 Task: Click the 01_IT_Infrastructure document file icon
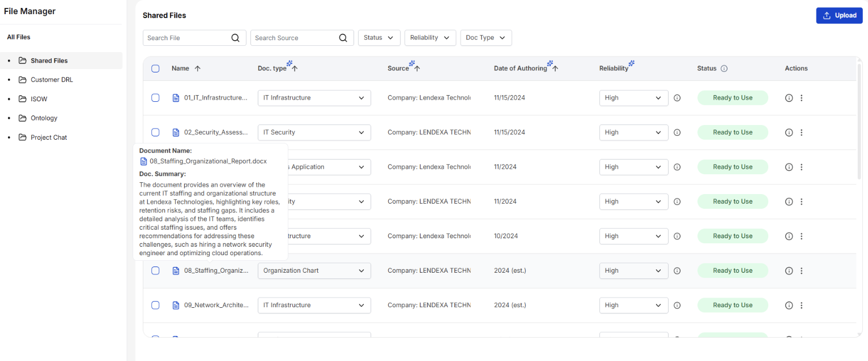[176, 98]
